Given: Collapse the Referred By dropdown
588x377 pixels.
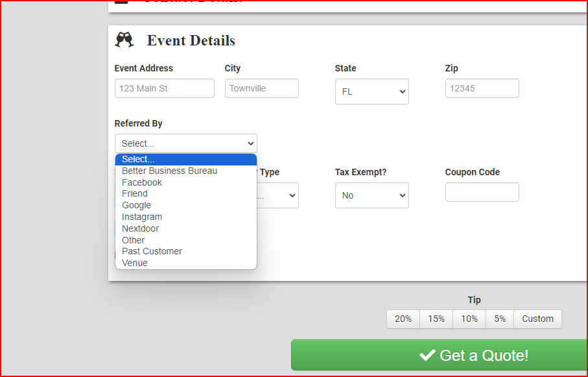Looking at the screenshot, I should click(185, 143).
